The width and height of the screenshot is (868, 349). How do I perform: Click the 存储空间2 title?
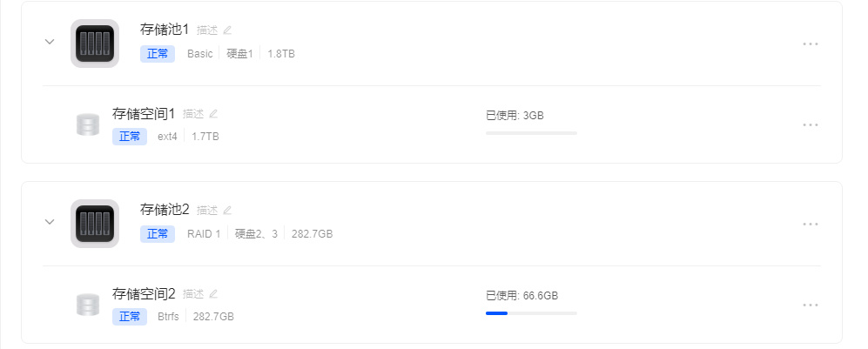(144, 293)
